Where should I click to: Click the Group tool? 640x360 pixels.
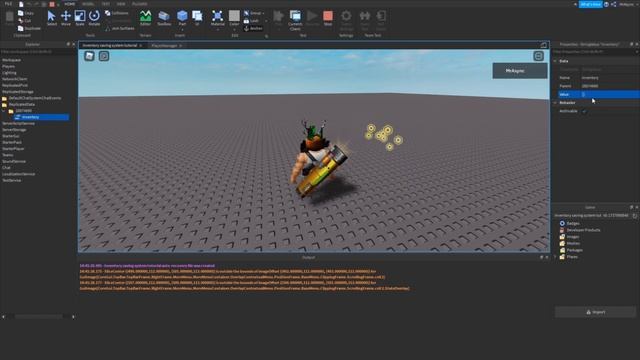[253, 13]
